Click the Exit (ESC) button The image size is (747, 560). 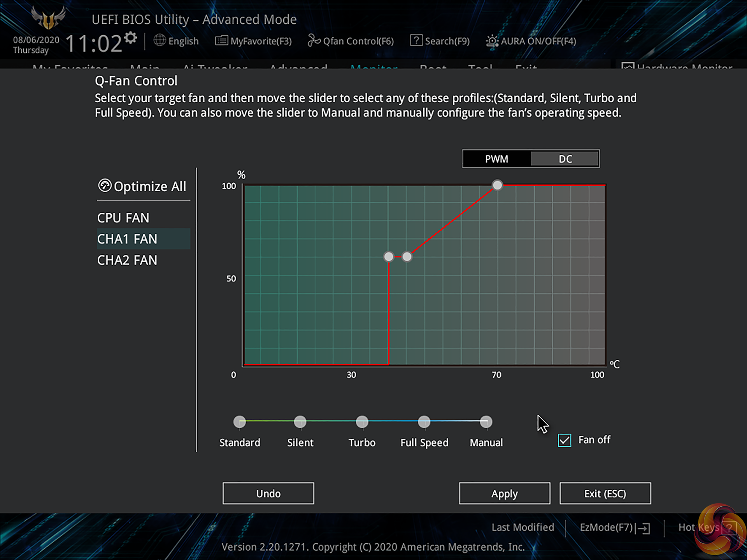[x=605, y=493]
